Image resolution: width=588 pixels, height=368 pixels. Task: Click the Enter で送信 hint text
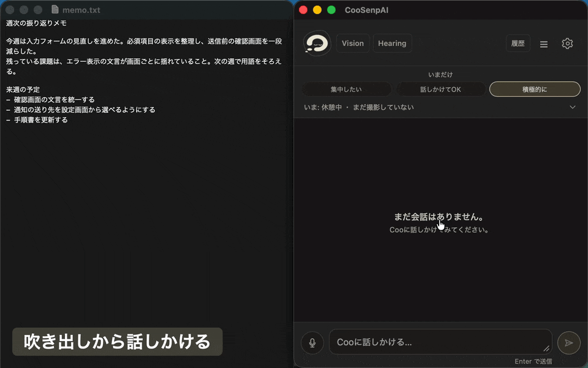(533, 361)
